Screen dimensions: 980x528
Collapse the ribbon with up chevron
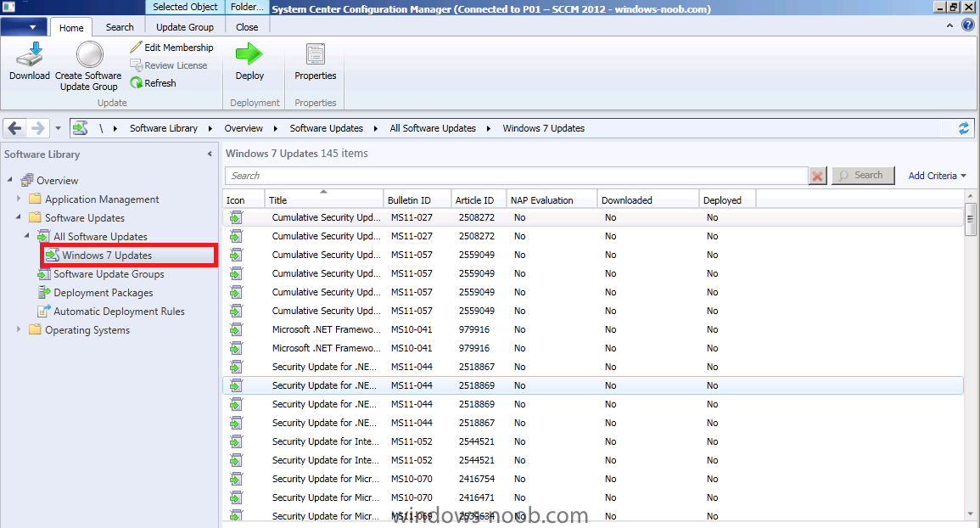[949, 25]
